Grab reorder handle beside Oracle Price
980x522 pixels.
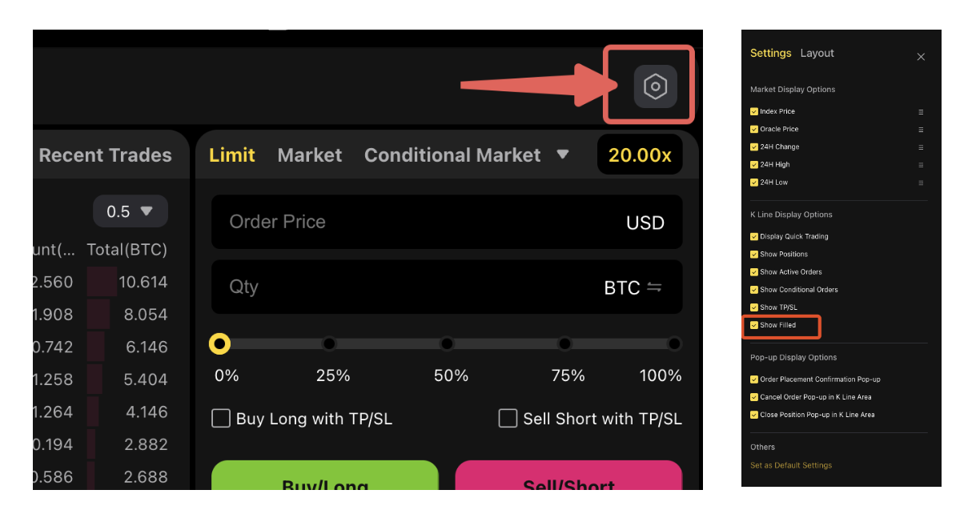coord(921,130)
